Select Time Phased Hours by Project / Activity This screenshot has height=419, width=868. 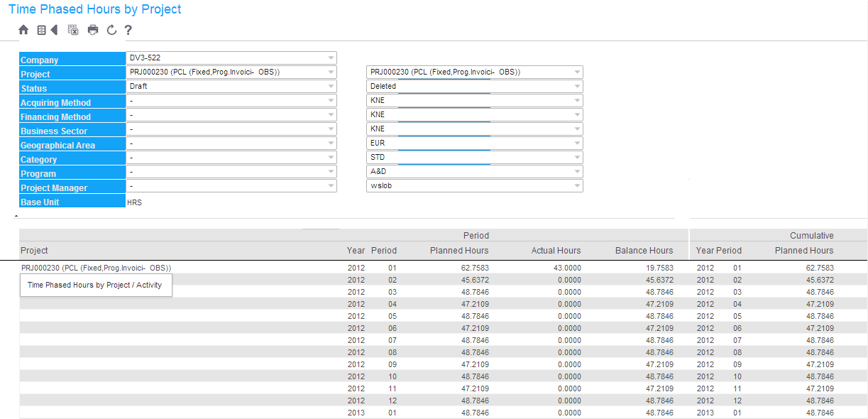[94, 285]
